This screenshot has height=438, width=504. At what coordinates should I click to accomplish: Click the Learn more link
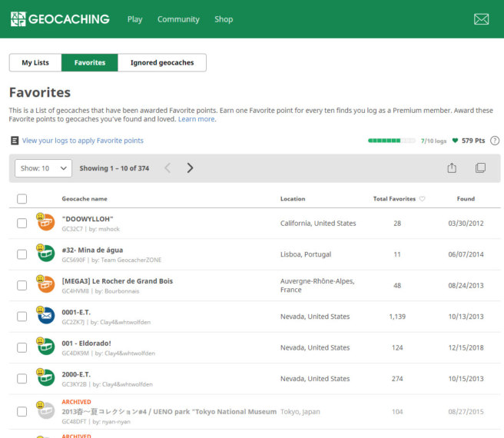[x=197, y=119]
